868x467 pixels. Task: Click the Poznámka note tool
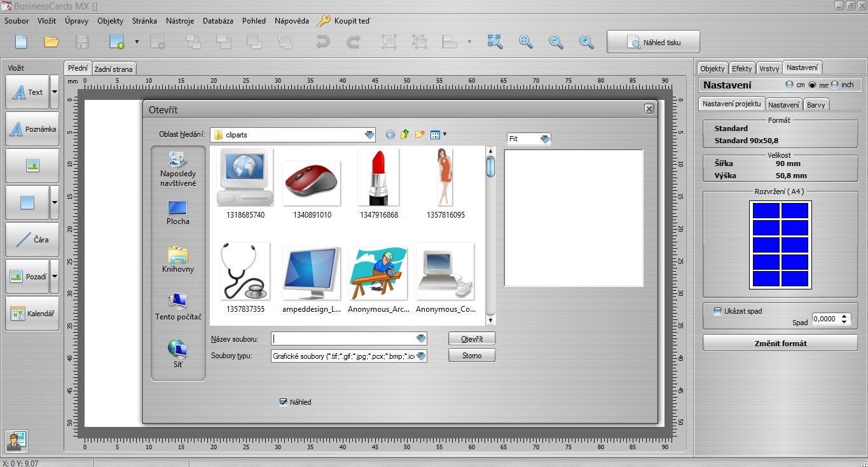click(x=32, y=129)
